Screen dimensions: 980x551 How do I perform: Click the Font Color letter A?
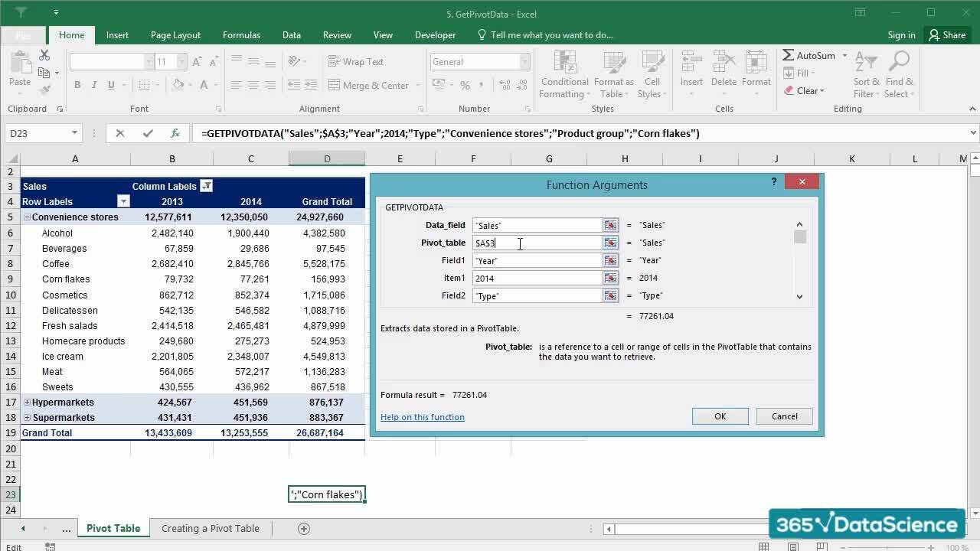point(204,85)
